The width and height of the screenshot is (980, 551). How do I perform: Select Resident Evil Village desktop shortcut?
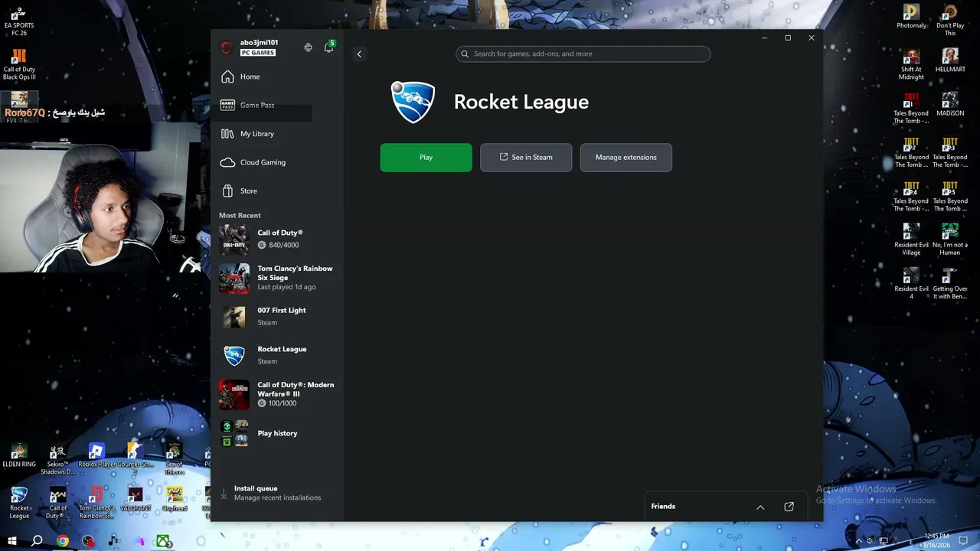(911, 240)
